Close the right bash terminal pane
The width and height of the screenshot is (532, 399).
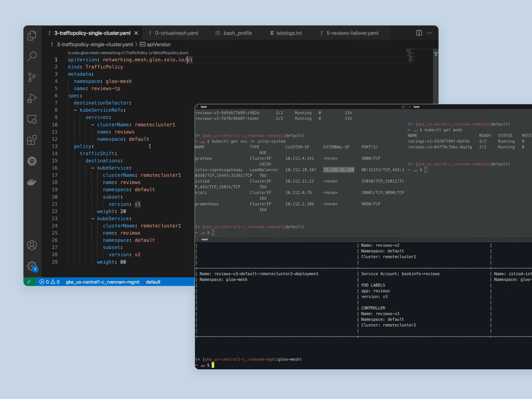pyautogui.click(x=410, y=107)
